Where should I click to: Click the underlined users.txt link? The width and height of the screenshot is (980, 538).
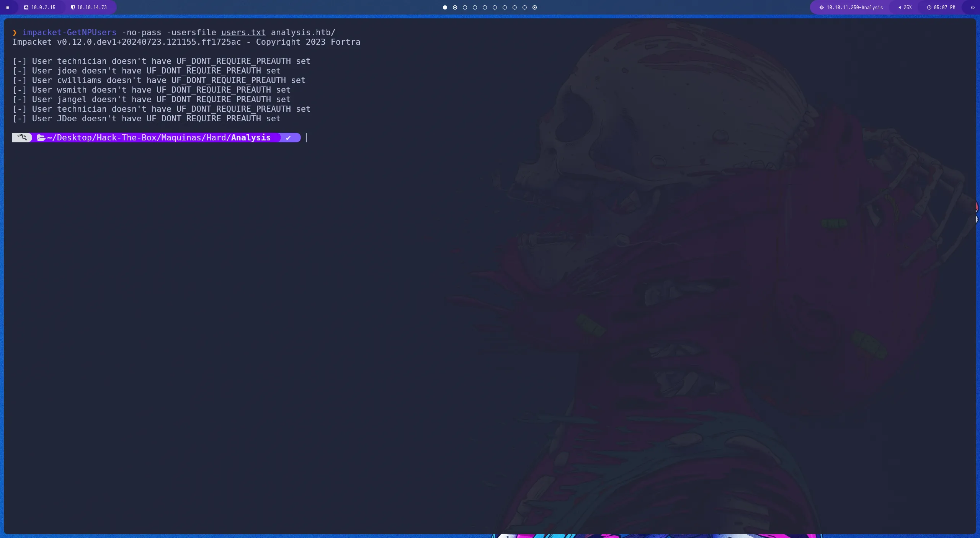point(243,32)
